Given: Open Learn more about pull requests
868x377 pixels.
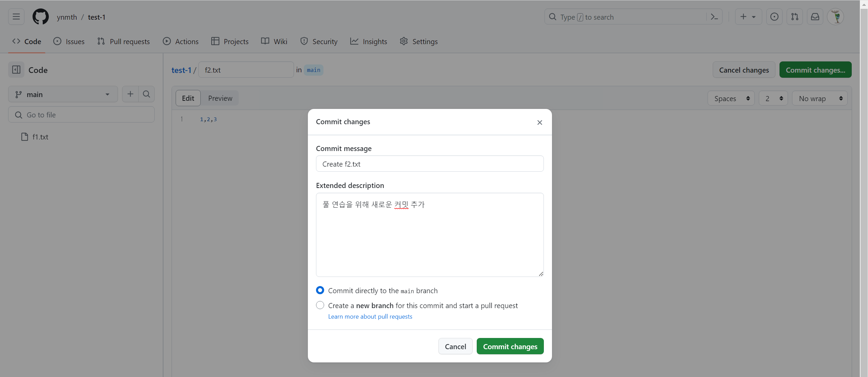Looking at the screenshot, I should pyautogui.click(x=370, y=317).
